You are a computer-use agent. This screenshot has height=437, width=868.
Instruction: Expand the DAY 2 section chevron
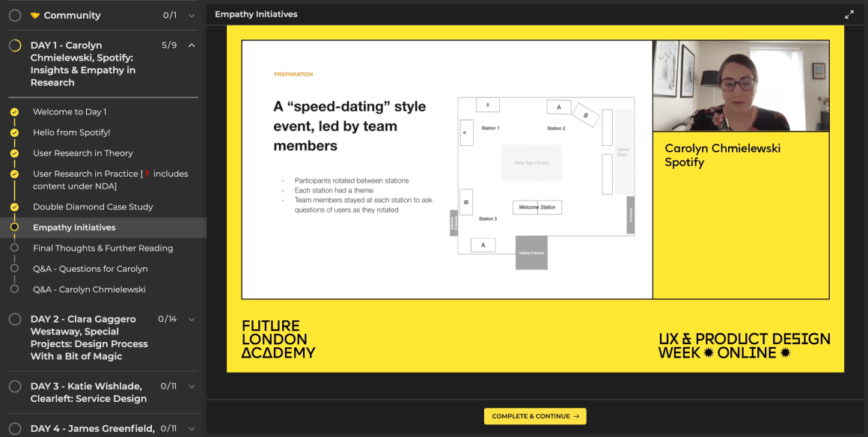(x=192, y=319)
